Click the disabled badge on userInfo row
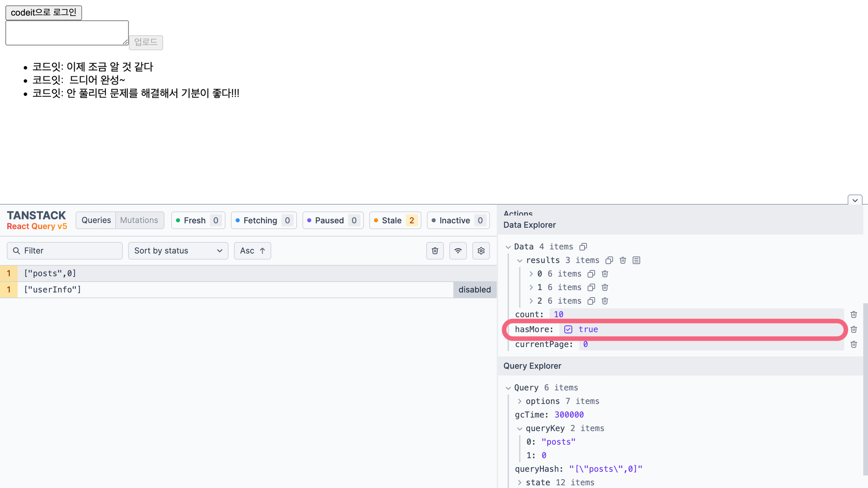 [x=475, y=290]
